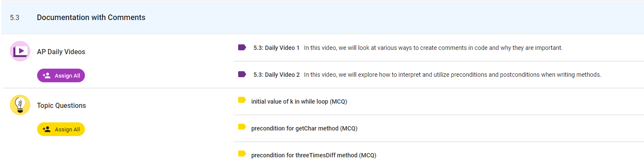
Task: Click the AP Daily Videos play icon
Action: tap(20, 51)
